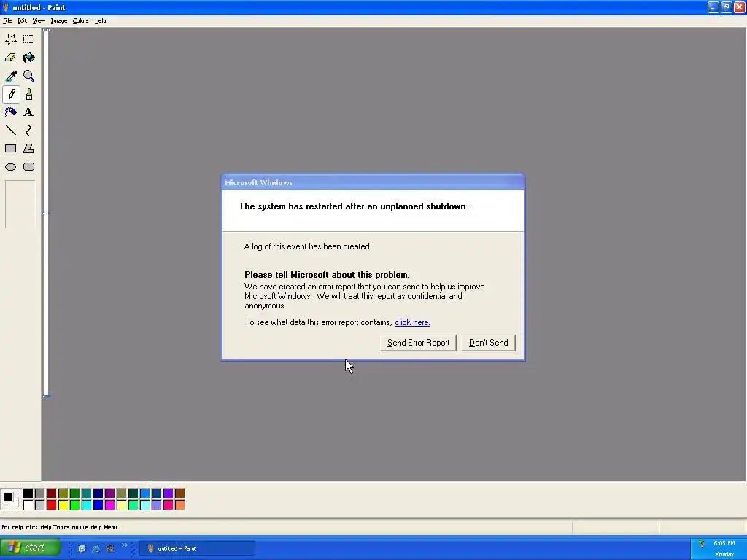Select the dark gray color swatch
The height and width of the screenshot is (560, 747).
39,494
